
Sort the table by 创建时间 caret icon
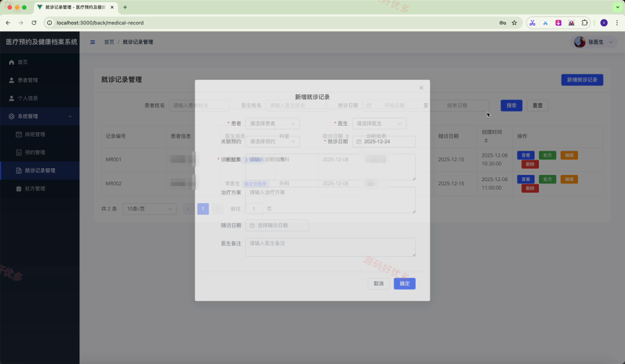pos(486,140)
